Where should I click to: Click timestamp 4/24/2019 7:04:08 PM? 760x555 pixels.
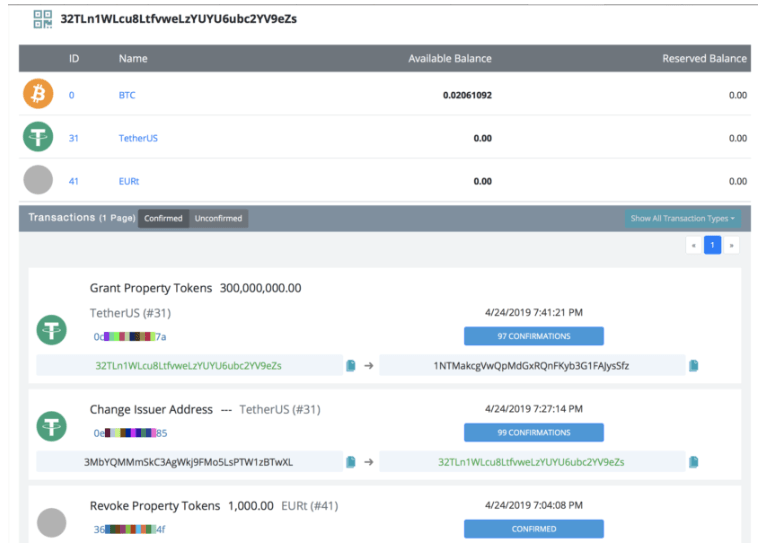pos(534,505)
